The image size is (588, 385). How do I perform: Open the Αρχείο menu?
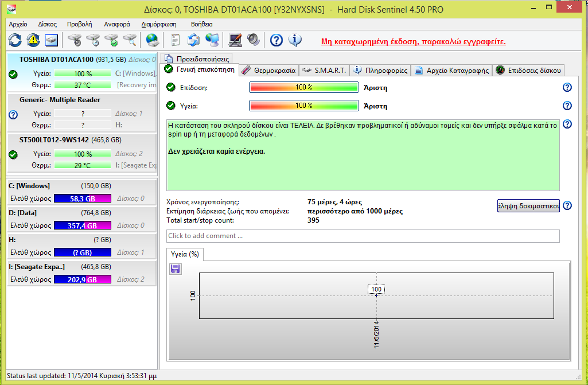pos(18,24)
